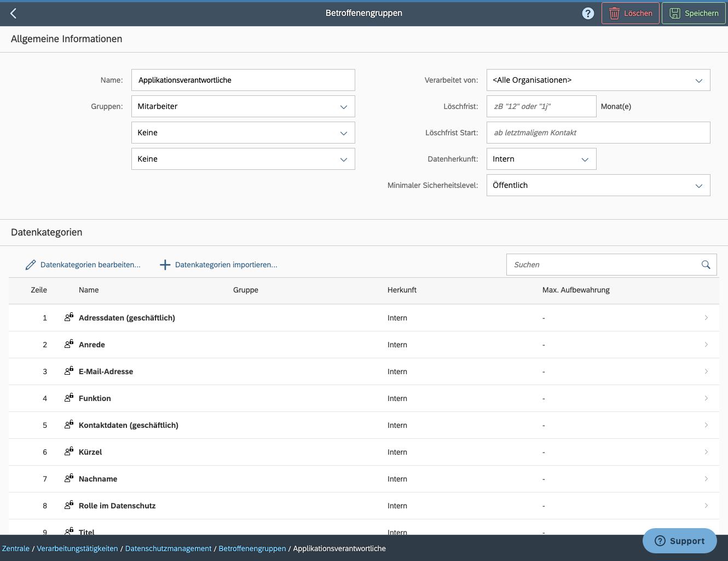
Task: Click the magnifier icon in the search field
Action: (x=706, y=264)
